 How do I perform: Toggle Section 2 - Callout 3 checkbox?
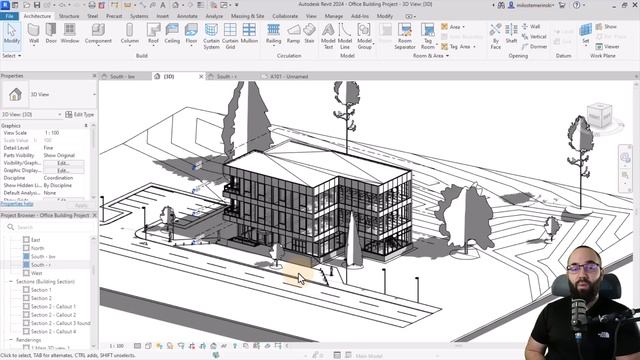[x=26, y=323]
